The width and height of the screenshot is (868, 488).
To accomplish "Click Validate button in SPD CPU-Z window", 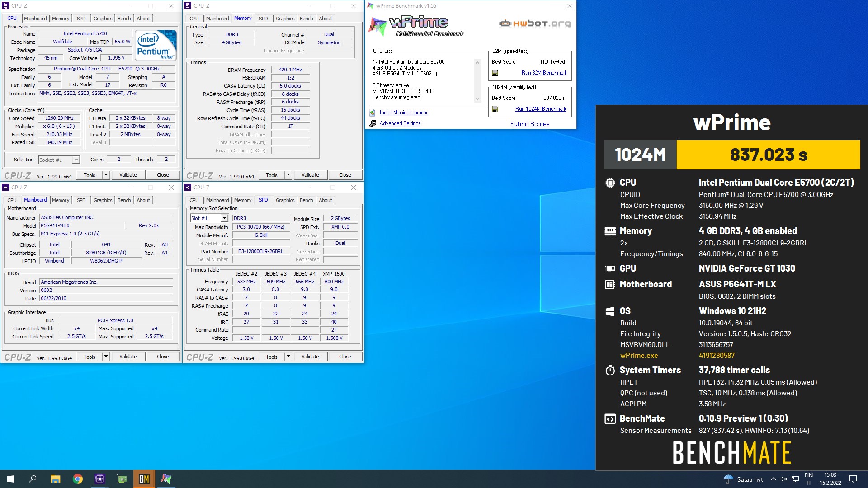I will (310, 357).
